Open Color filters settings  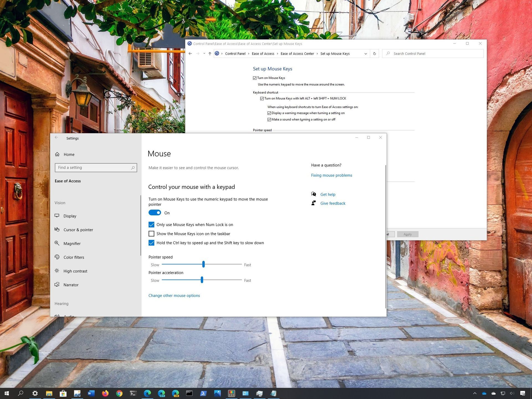pyautogui.click(x=74, y=257)
